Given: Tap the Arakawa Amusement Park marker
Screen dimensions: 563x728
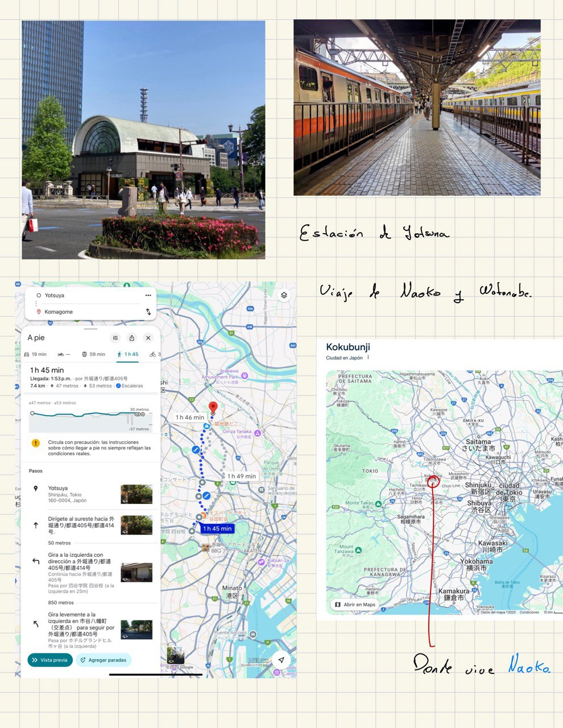Looking at the screenshot, I should pyautogui.click(x=245, y=376).
